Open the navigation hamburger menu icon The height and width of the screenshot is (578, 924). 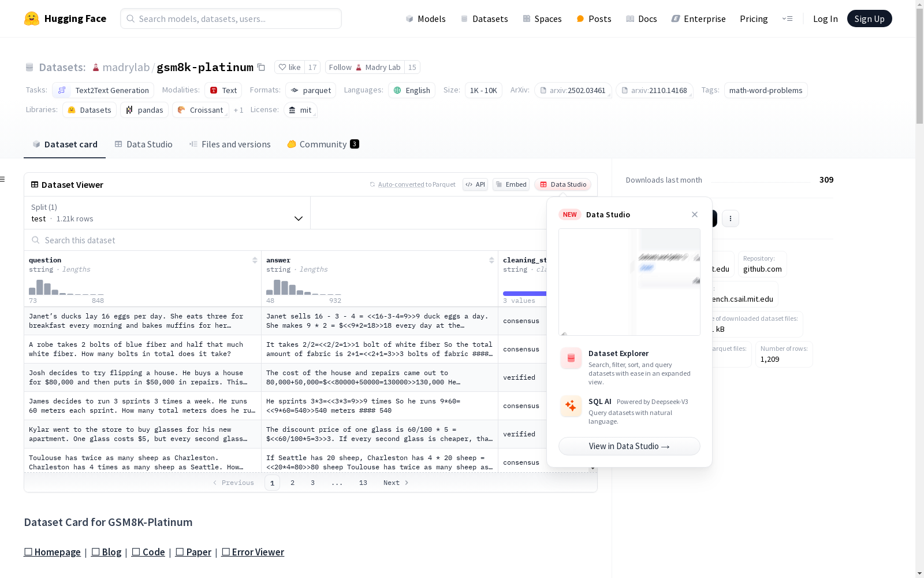click(x=787, y=18)
